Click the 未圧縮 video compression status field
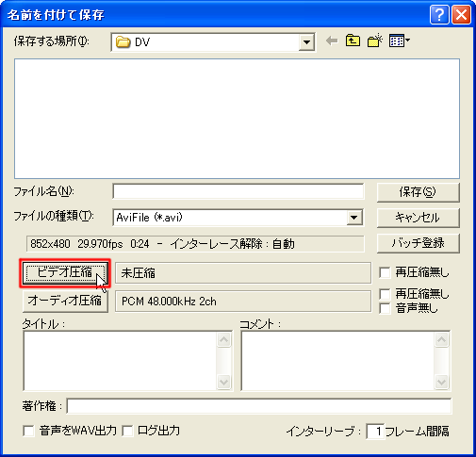476x457 pixels. (x=243, y=273)
